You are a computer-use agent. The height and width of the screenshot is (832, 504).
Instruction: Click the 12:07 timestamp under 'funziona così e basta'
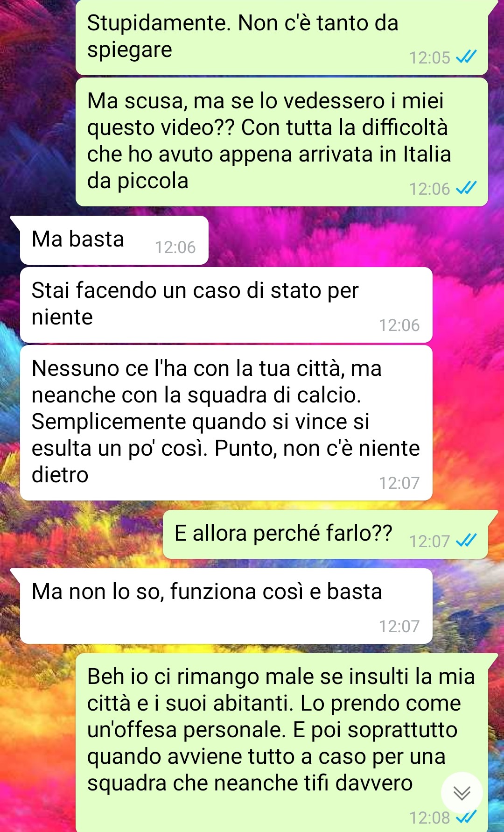pyautogui.click(x=399, y=626)
